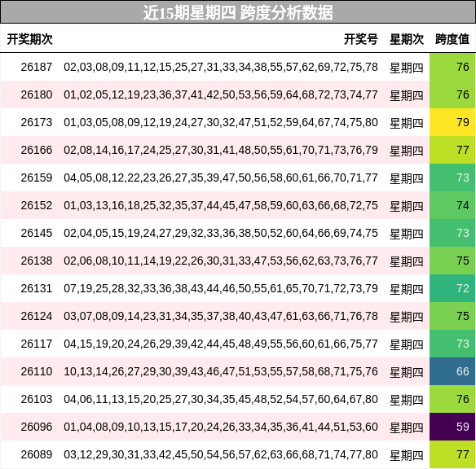Click span value 76 in row 26187
Image resolution: width=476 pixels, height=469 pixels.
[x=452, y=67]
